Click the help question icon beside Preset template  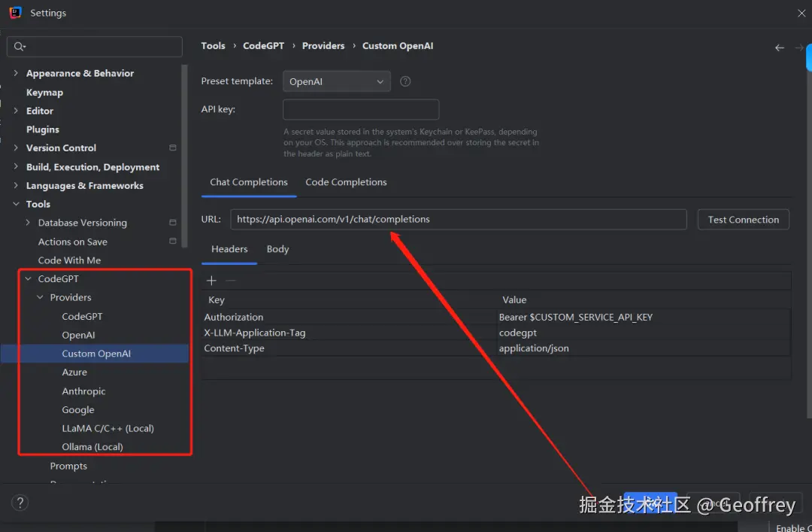[x=405, y=81]
